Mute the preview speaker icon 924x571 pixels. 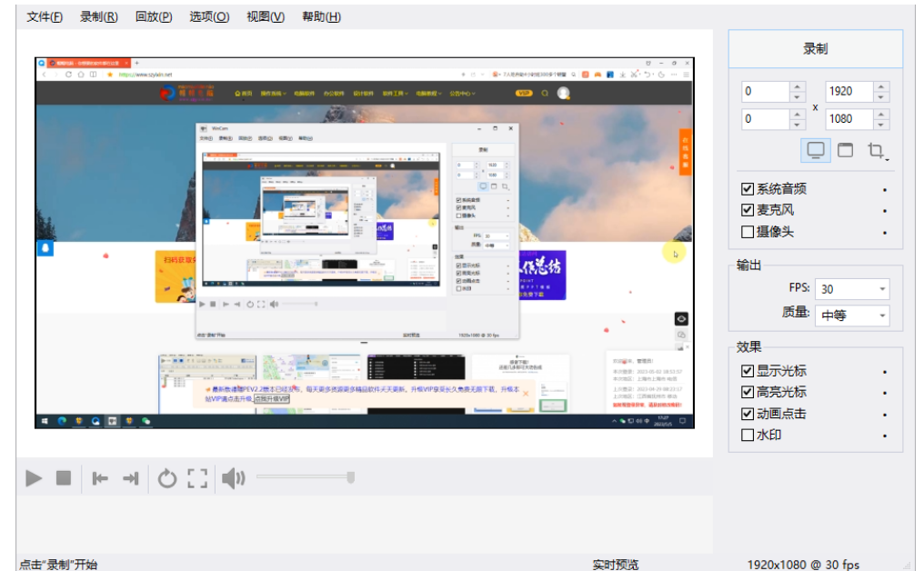coord(232,478)
